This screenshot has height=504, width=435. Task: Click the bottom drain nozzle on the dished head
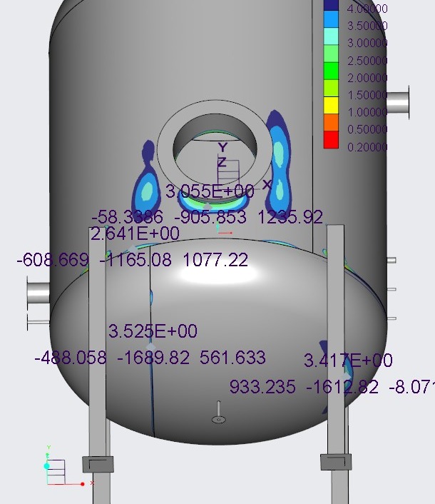click(219, 412)
